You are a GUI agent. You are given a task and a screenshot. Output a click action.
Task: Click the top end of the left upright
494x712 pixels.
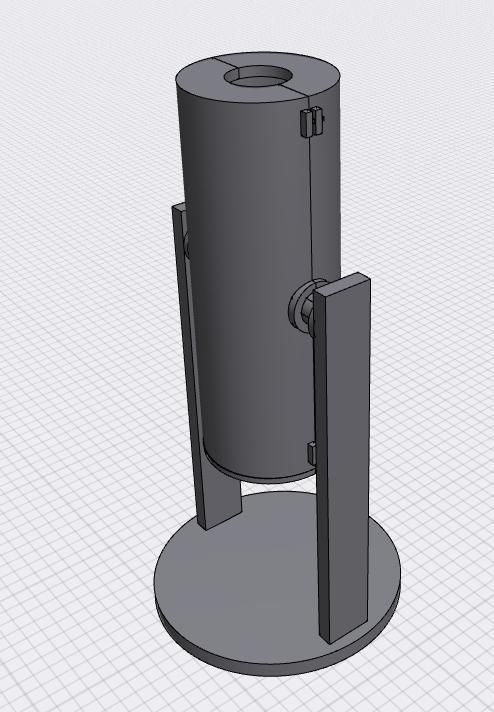coord(179,207)
